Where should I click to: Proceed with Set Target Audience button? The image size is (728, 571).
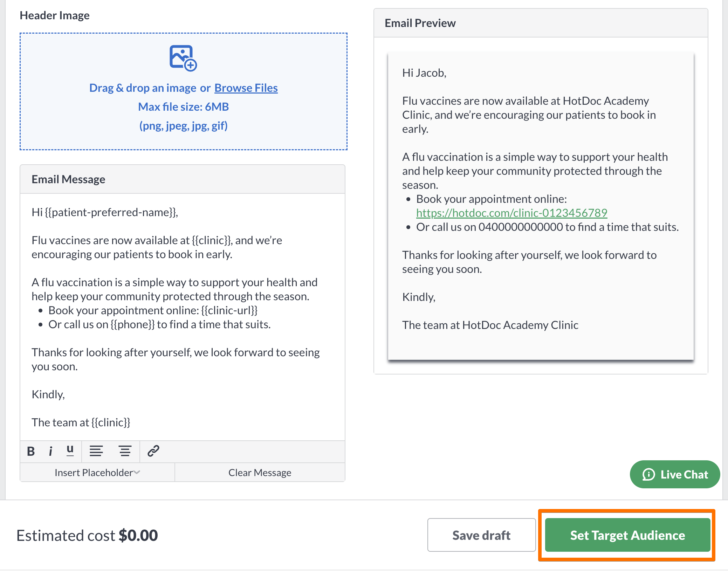[x=627, y=535]
